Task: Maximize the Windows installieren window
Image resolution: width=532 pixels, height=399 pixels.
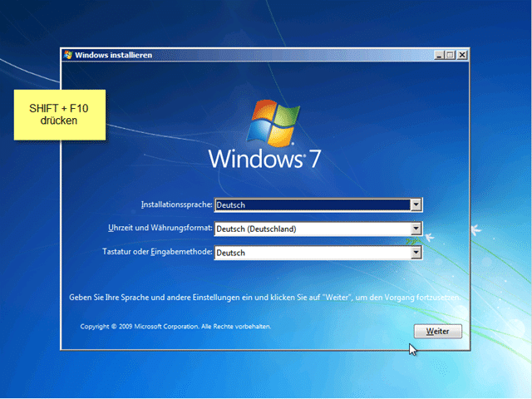Action: click(x=451, y=55)
